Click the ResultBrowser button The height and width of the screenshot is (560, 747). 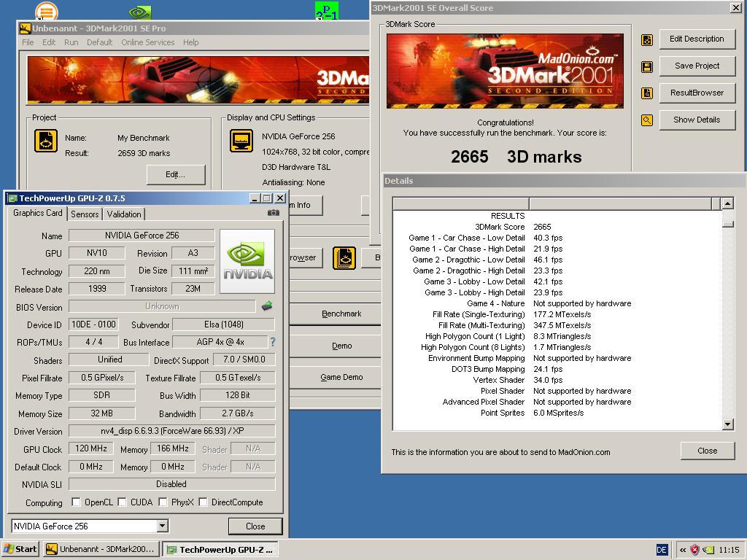[x=697, y=93]
